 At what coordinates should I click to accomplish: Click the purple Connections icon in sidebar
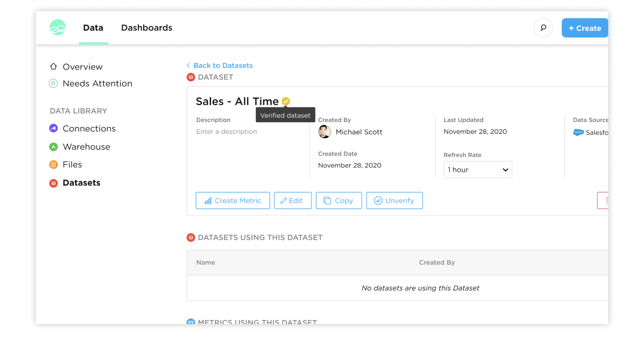pos(53,129)
